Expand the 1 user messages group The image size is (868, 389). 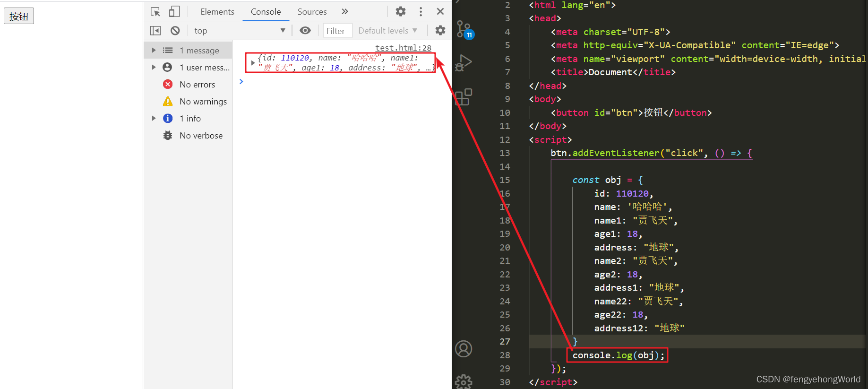tap(154, 67)
